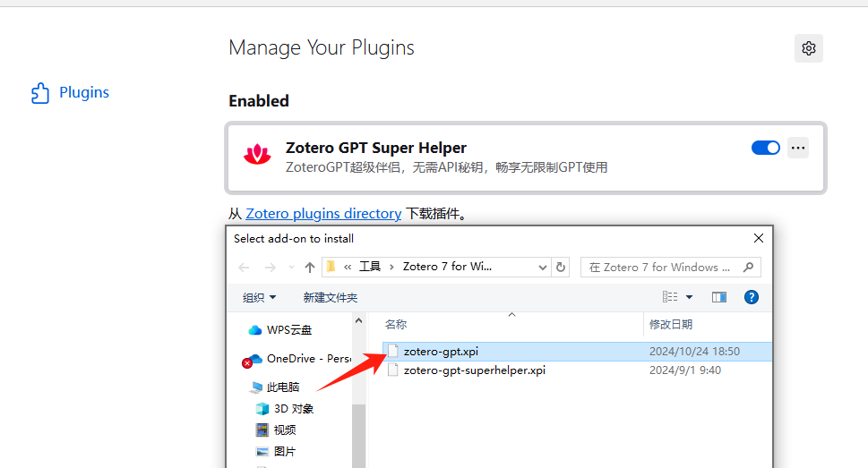Click the 工具 breadcrumb in address bar
The width and height of the screenshot is (868, 468).
coord(370,267)
